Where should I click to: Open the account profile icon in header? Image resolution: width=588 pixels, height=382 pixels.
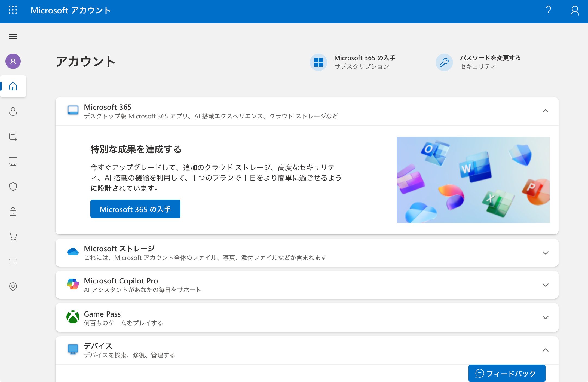point(575,11)
